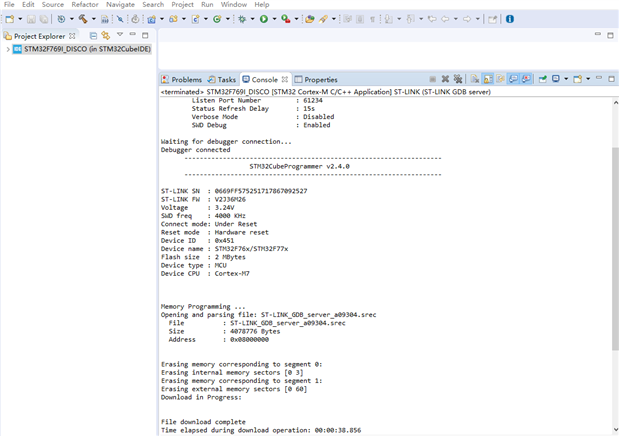The height and width of the screenshot is (436, 619).
Task: Open the blue Information Center icon
Action: click(x=510, y=19)
